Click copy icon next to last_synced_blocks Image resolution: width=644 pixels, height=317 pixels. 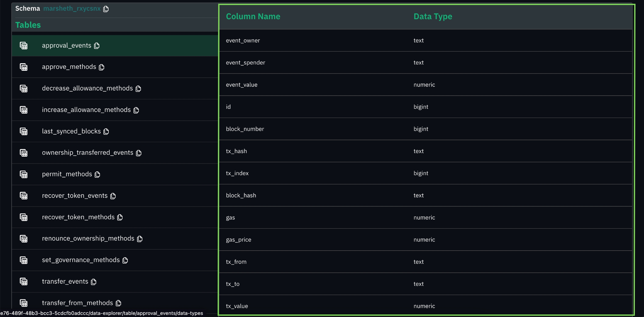(106, 131)
